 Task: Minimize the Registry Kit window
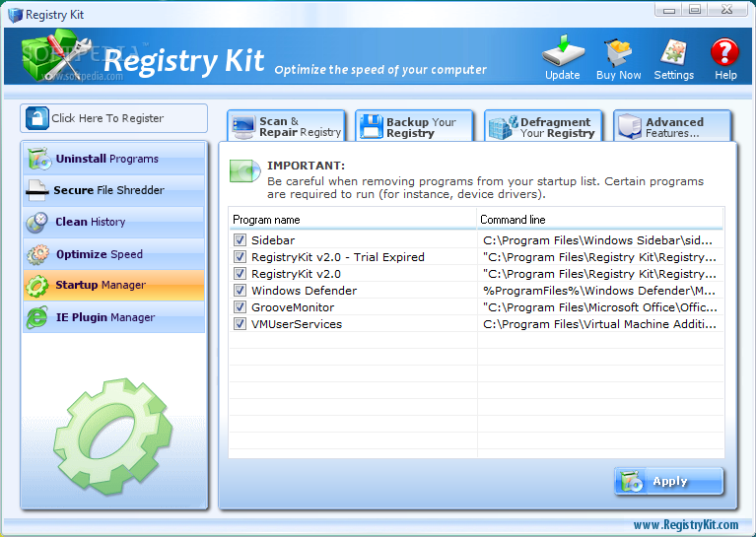point(669,10)
